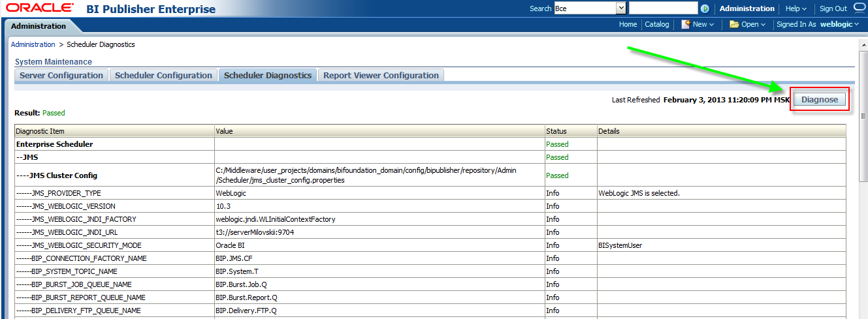Click the Administration breadcrumb link
Screen dimensions: 868x319
pos(33,44)
